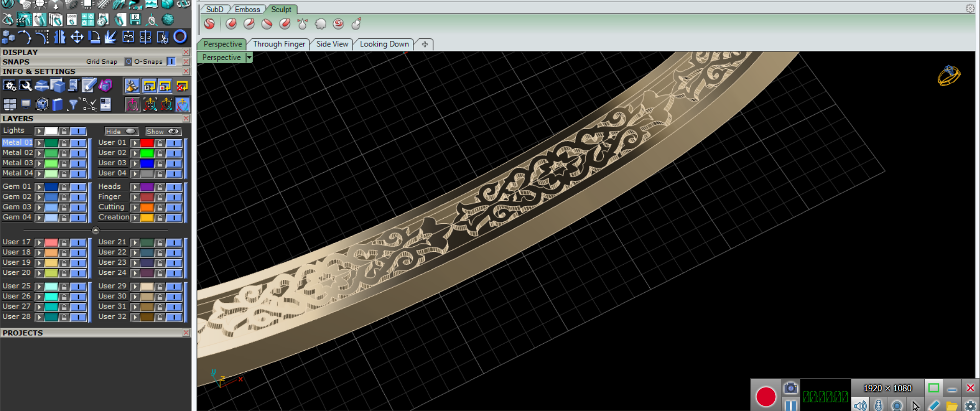Expand the Metal 02 layer arrow

[x=39, y=153]
